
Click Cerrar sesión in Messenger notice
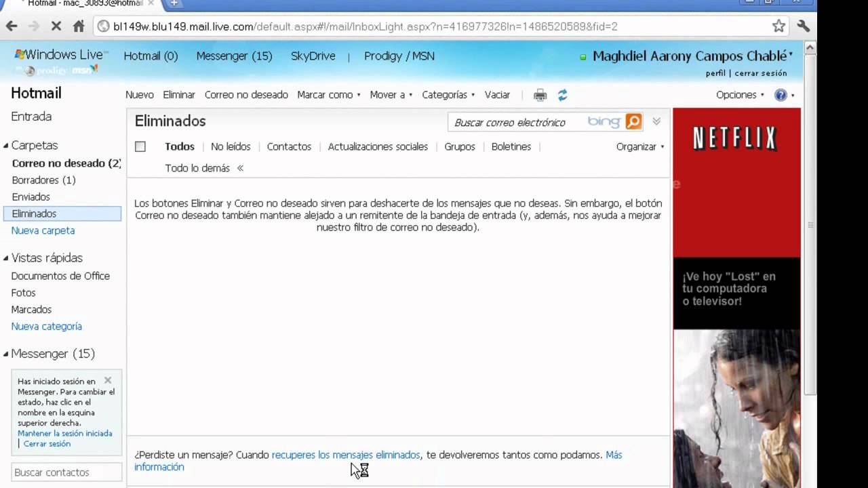47,444
